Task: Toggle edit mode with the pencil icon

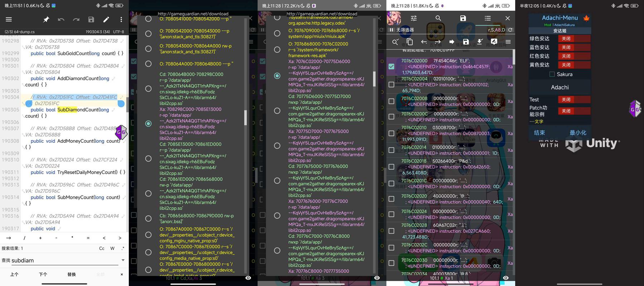Action: [106, 20]
